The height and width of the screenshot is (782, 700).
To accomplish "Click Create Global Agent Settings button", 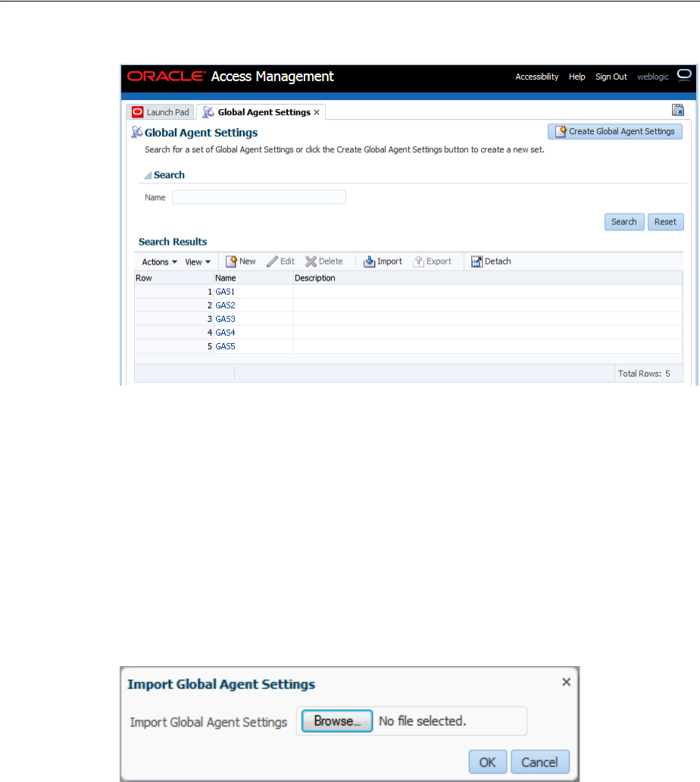I will (x=615, y=132).
